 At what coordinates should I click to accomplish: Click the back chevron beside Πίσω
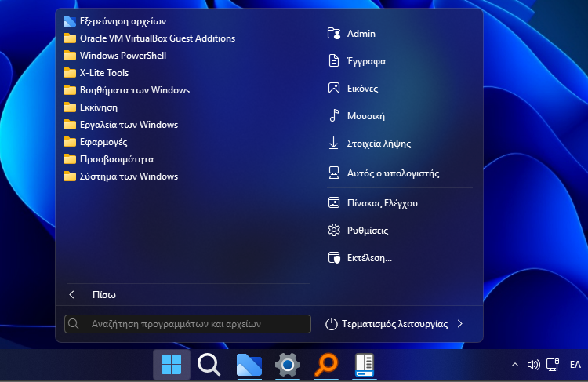[x=71, y=295]
